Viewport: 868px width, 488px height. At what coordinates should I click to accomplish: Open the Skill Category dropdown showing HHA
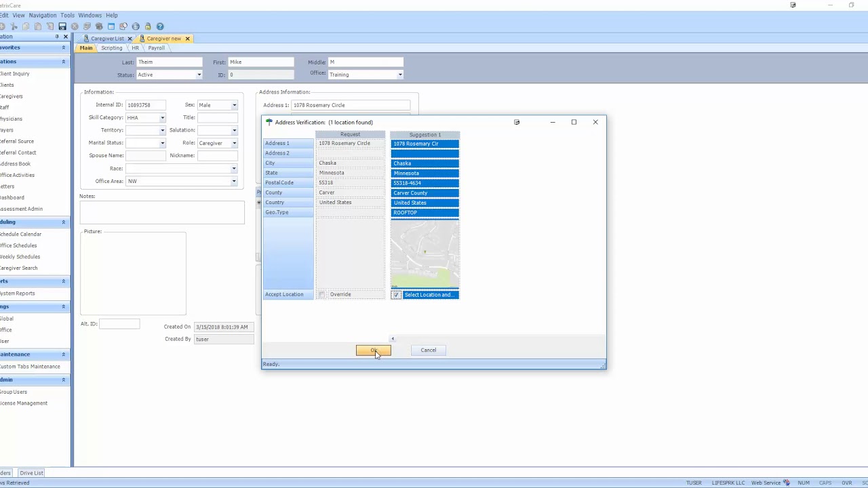point(162,118)
